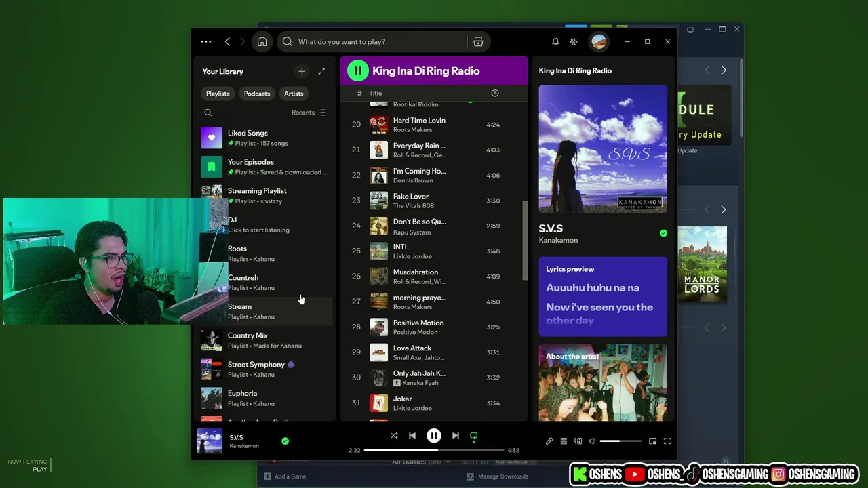Open the play queue
Viewport: 868px width, 488px height.
click(x=564, y=441)
